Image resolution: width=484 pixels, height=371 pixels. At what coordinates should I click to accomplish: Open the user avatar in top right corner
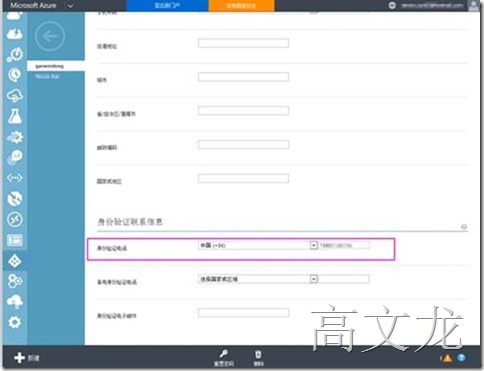point(474,6)
